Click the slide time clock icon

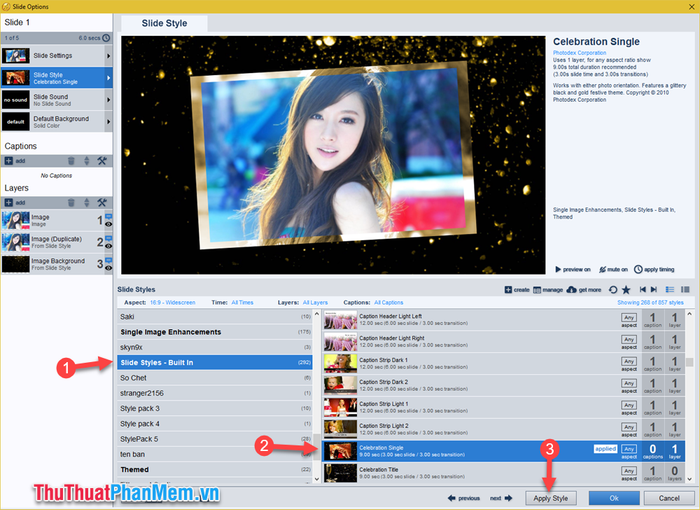point(106,38)
